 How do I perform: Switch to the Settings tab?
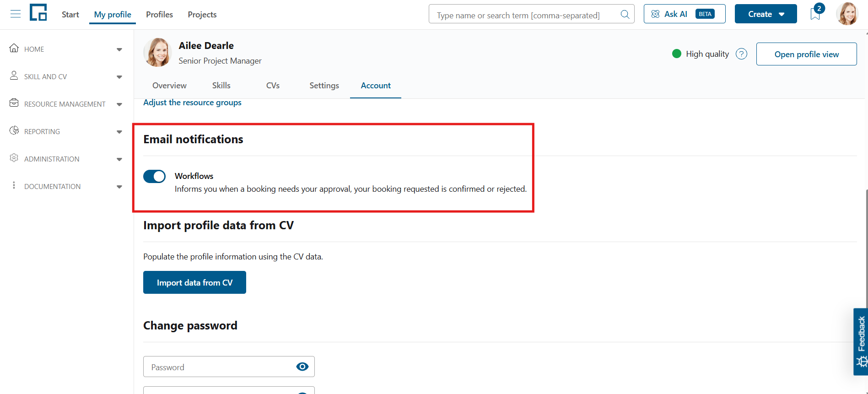click(x=324, y=86)
